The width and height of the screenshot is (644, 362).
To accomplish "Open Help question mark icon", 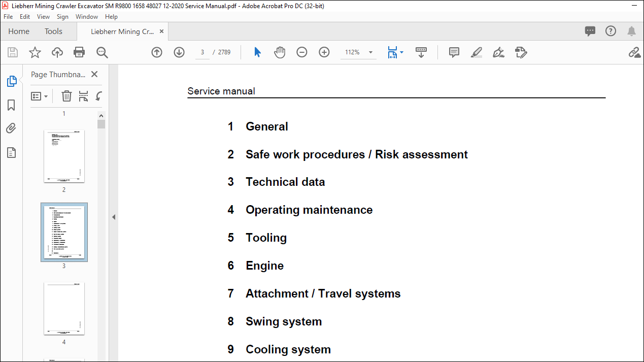I will coord(611,31).
